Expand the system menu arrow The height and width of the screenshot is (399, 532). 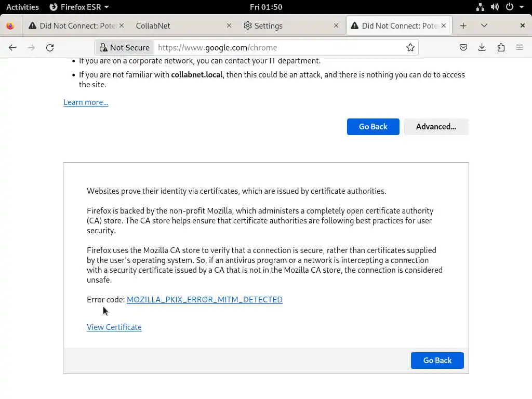pos(522,7)
